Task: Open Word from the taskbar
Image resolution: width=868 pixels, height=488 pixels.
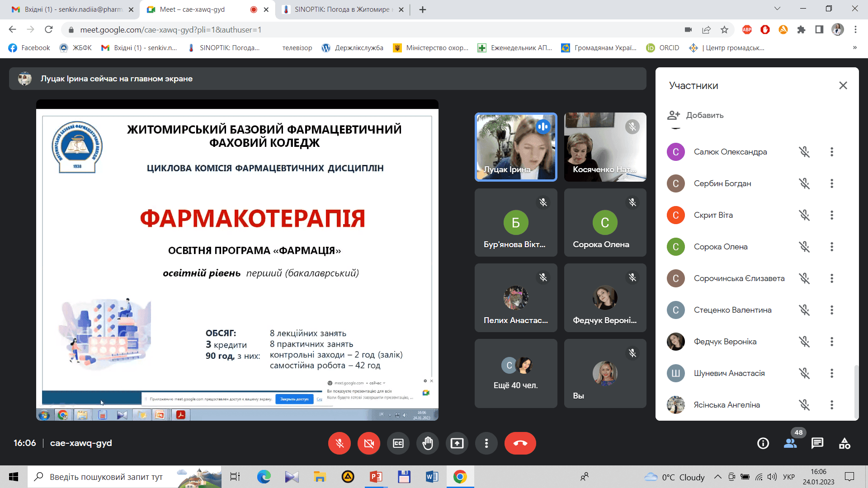Action: coord(432,477)
